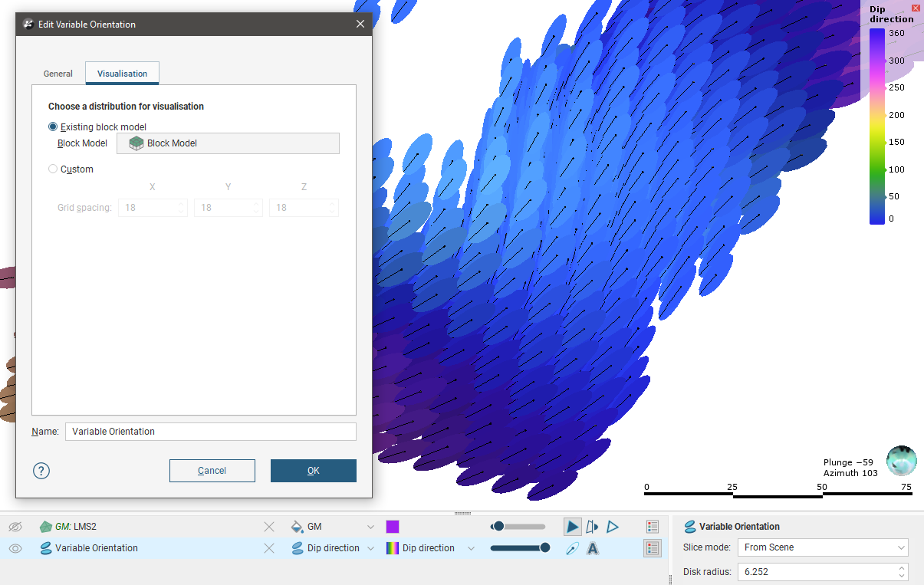Remove GM: LMS2 from the scene list
Image resolution: width=924 pixels, height=585 pixels.
(269, 527)
